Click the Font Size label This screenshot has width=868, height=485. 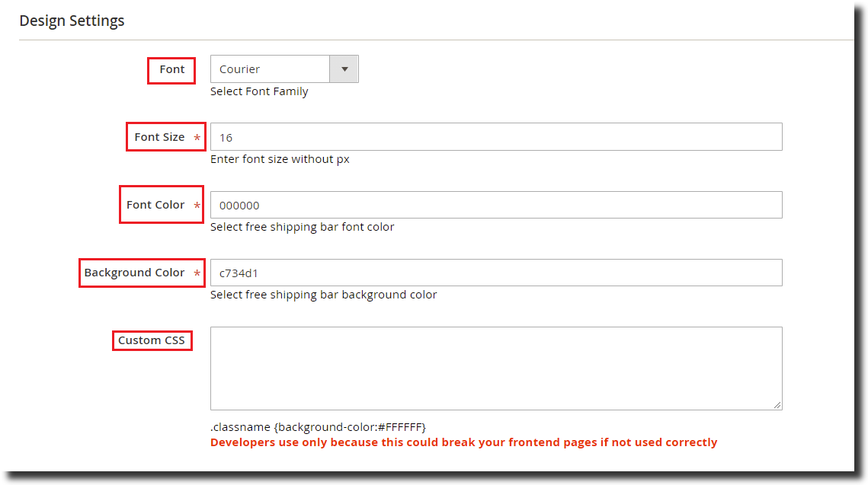click(159, 137)
